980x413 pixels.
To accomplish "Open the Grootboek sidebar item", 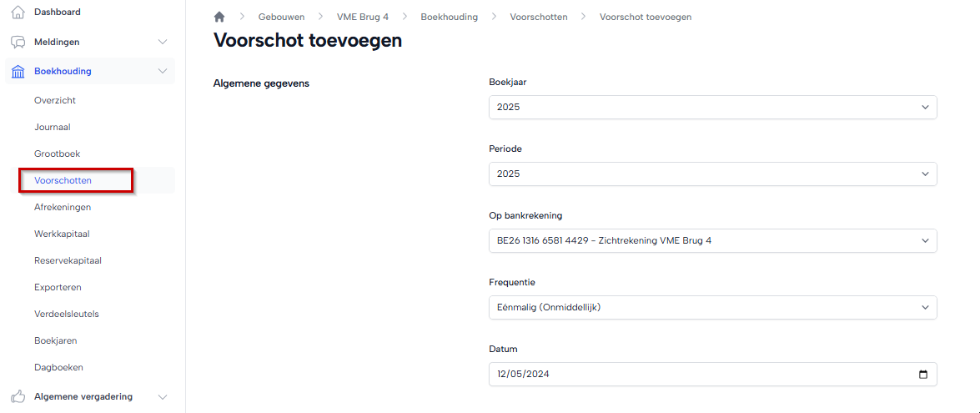I will (57, 154).
